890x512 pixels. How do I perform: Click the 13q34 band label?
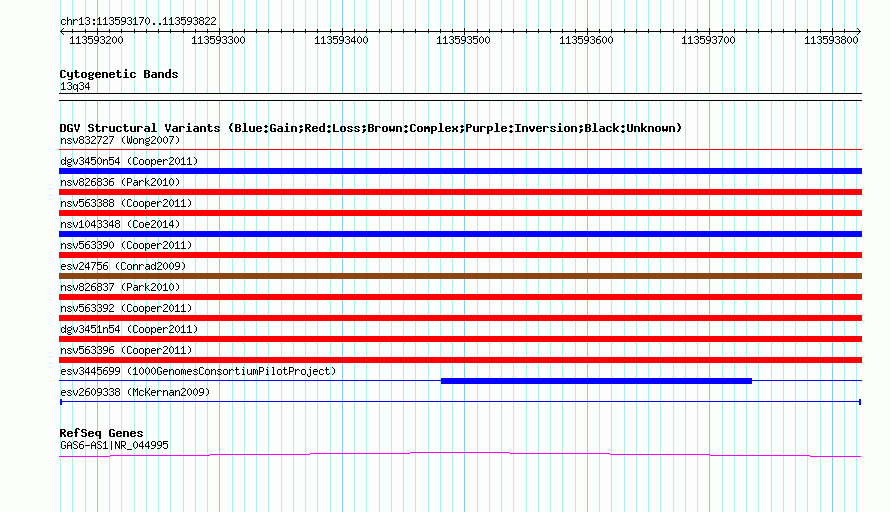pos(75,86)
